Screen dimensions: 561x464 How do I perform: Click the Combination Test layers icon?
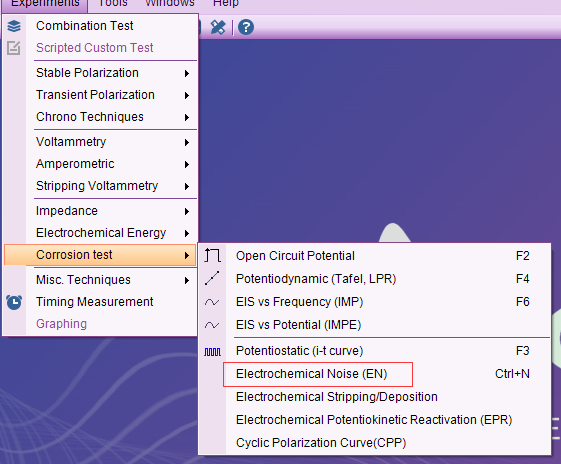click(x=14, y=26)
